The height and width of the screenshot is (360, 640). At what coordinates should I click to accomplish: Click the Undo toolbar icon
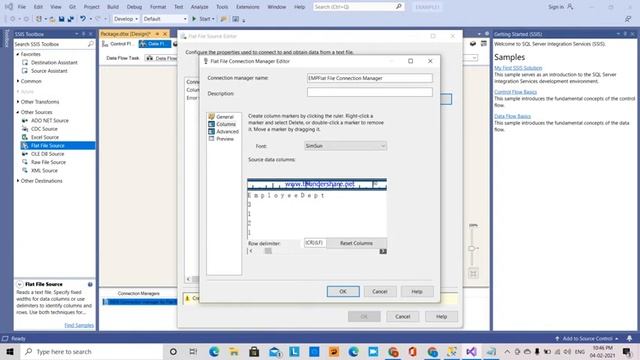coord(83,19)
